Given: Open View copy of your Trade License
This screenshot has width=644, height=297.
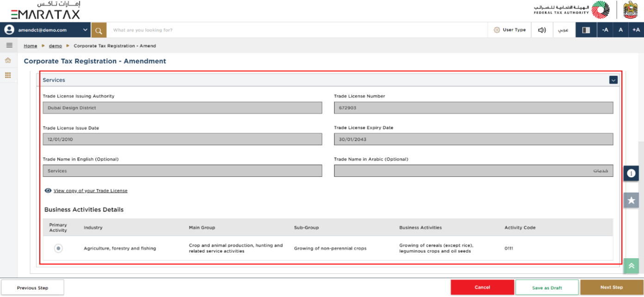Looking at the screenshot, I should point(90,190).
